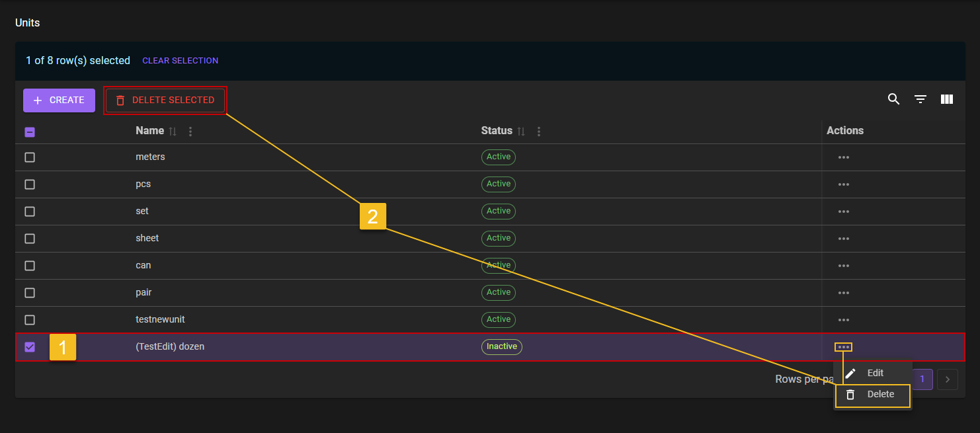The image size is (980, 433).
Task: Open actions menu for pcs row
Action: [x=843, y=184]
